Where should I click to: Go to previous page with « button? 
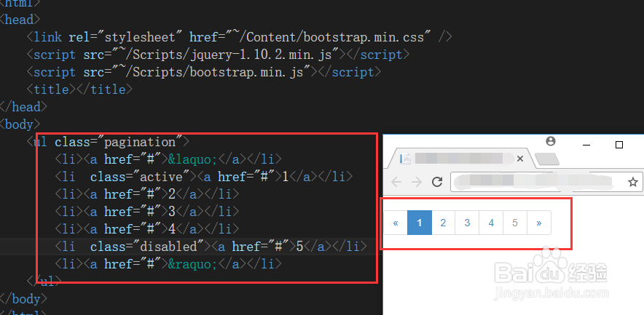396,223
